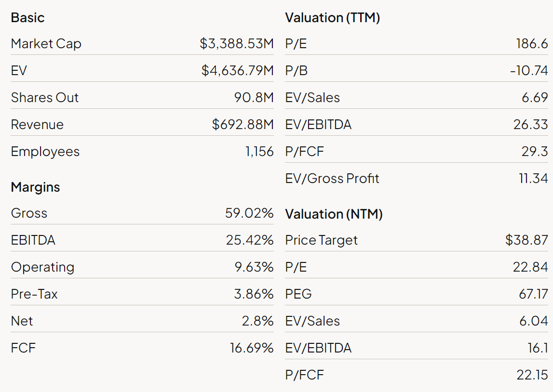Click the Basic section heading

[x=27, y=18]
